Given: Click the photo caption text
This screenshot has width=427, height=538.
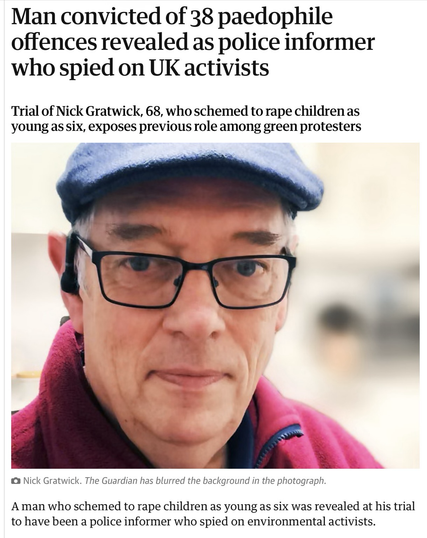Looking at the screenshot, I should (175, 481).
